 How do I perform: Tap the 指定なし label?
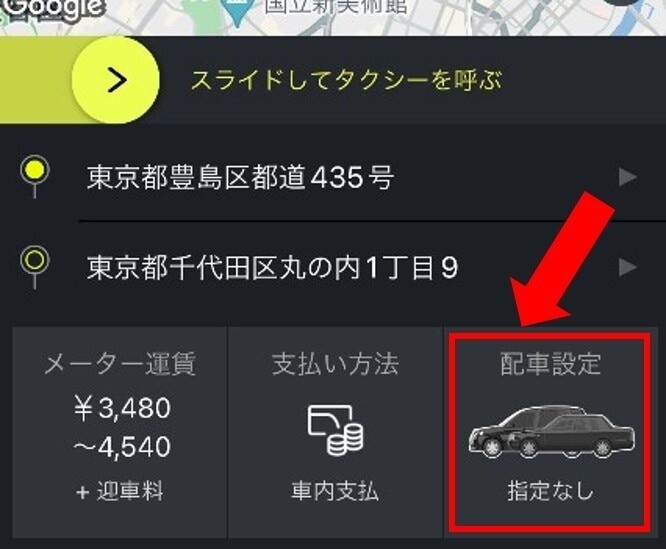click(550, 491)
